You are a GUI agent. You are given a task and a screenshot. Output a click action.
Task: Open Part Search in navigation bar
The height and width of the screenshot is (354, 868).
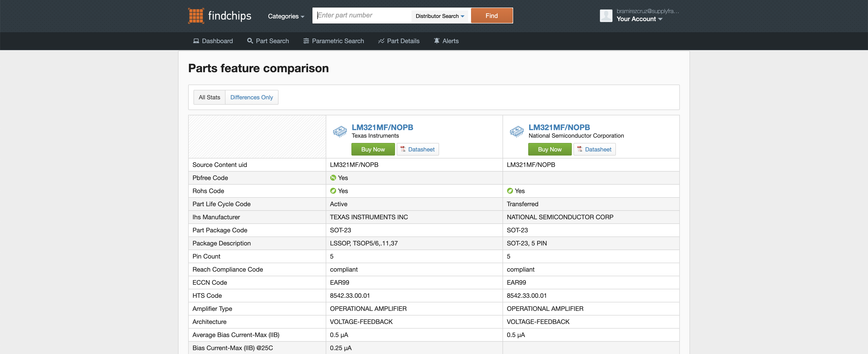point(268,41)
